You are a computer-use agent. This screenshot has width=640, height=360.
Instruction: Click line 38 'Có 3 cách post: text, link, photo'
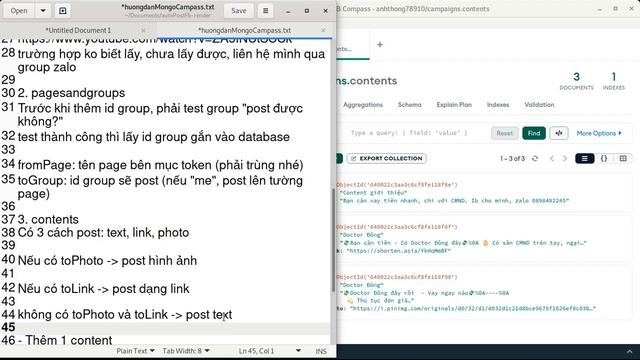pos(103,233)
